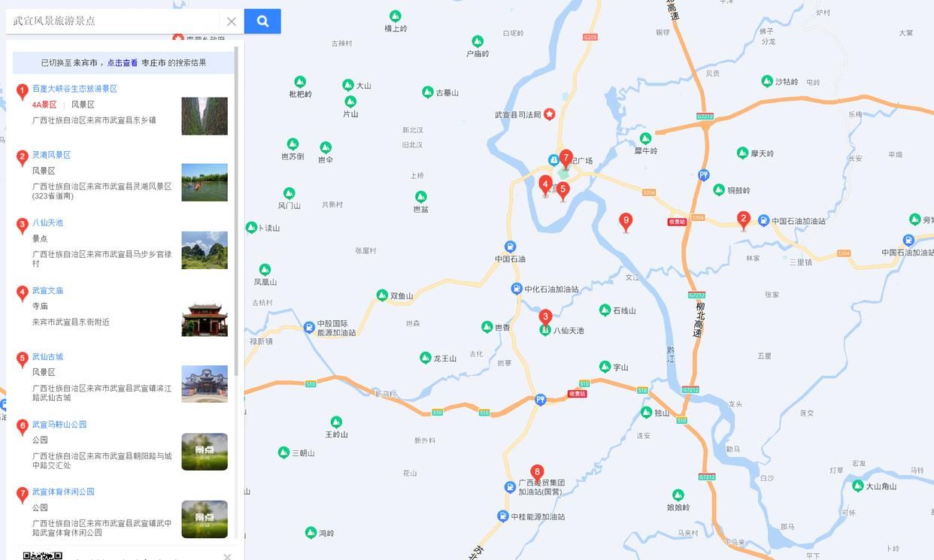Open the 灵湖风景区 result
This screenshot has width=934, height=560.
coord(51,155)
